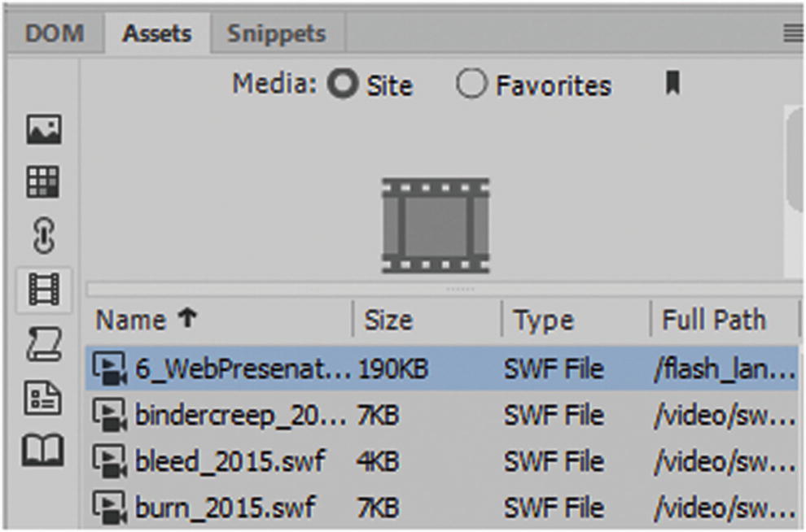Switch to the DOM tab
Screen dimensions: 806x532
[54, 33]
